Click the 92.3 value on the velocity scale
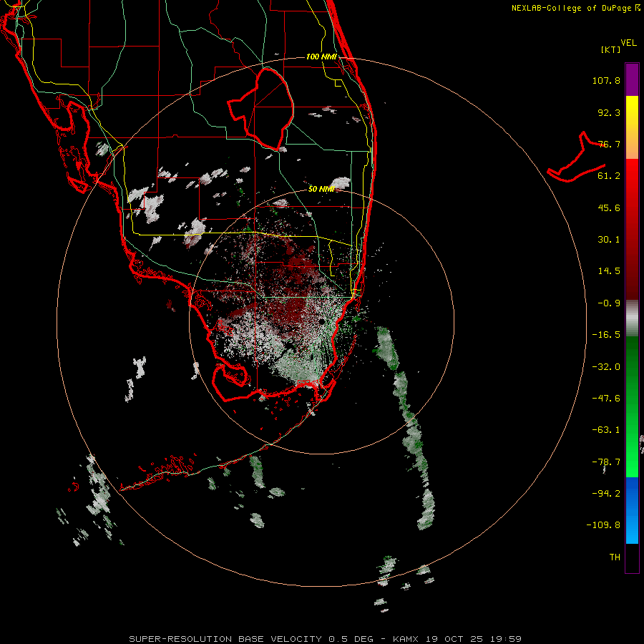This screenshot has height=644, width=644. [x=609, y=112]
